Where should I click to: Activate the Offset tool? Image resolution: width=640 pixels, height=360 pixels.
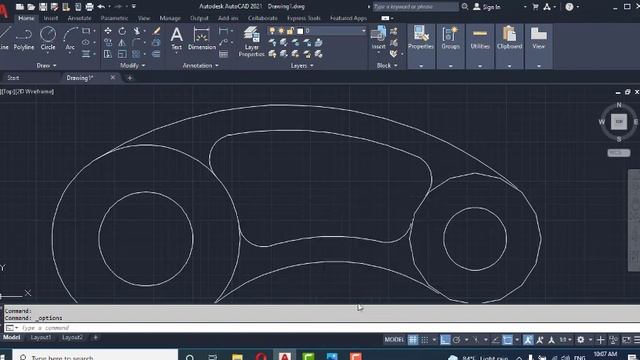click(x=156, y=54)
